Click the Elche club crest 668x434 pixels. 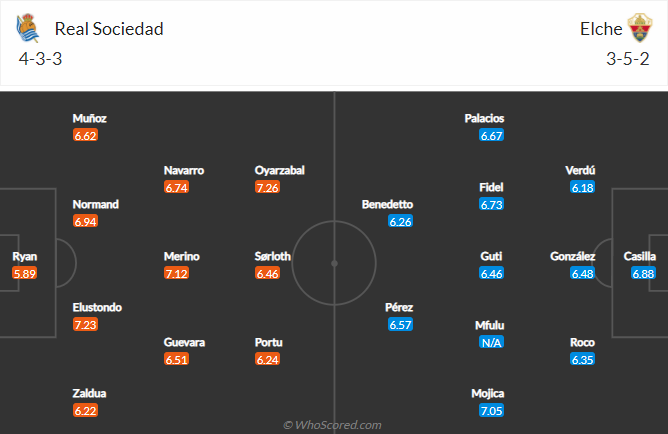point(639,27)
